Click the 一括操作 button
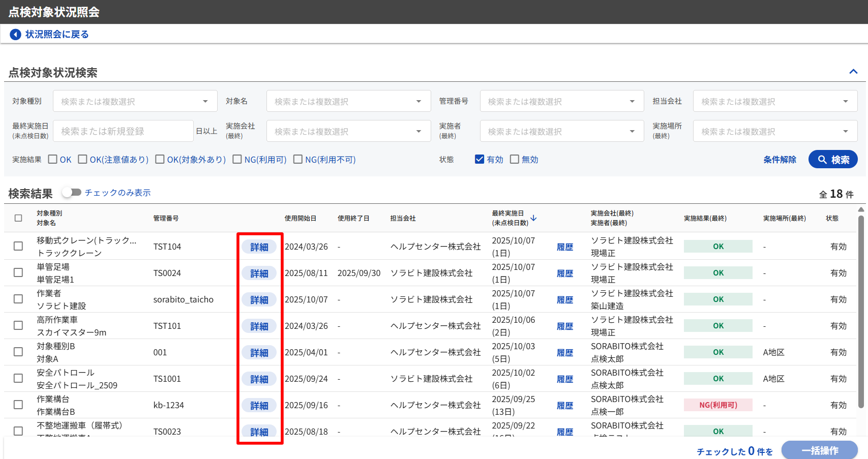Screen dimensions: 868x459 819,450
